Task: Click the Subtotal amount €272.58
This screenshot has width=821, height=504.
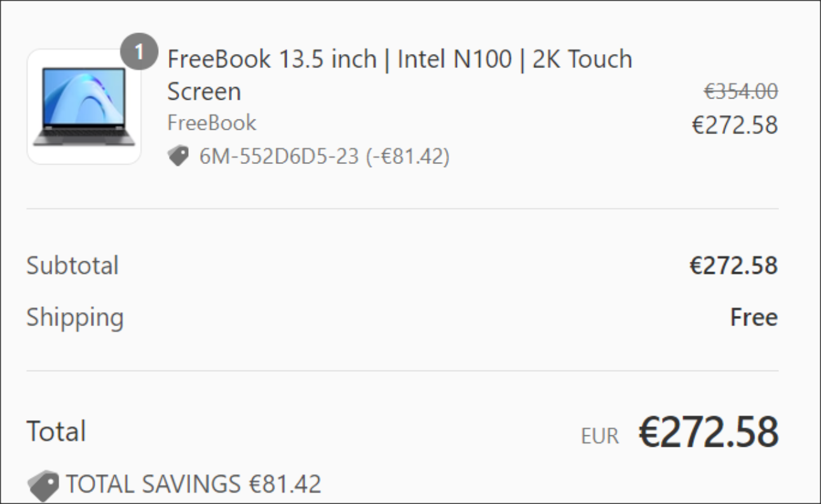Action: (x=733, y=266)
